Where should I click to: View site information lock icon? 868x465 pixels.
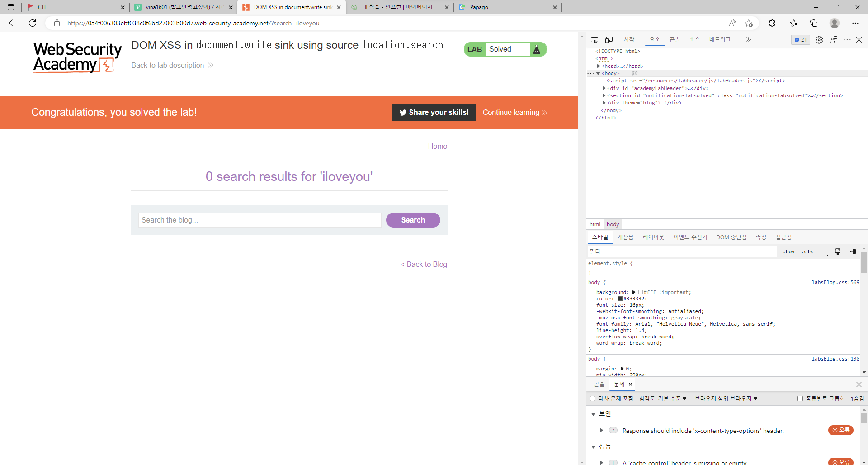[57, 23]
